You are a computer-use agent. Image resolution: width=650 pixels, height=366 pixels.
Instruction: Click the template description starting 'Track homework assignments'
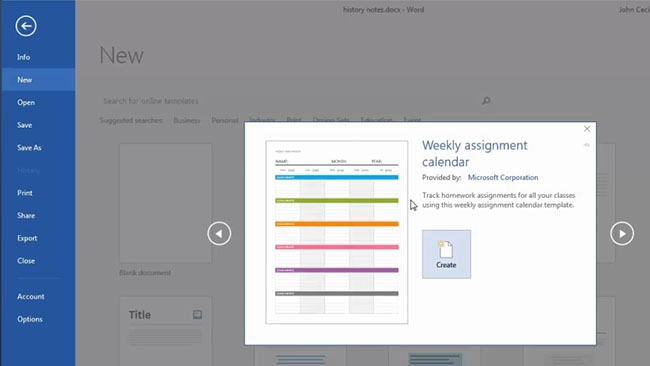pos(498,200)
